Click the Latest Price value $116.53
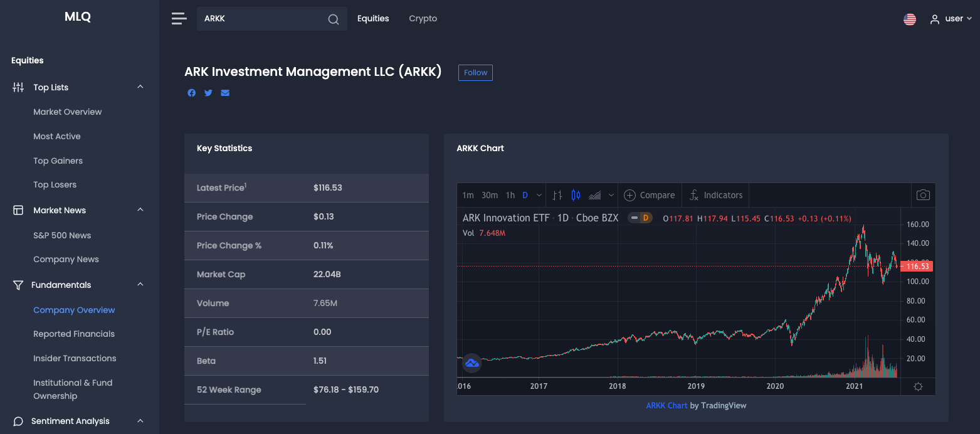980x434 pixels. point(328,188)
